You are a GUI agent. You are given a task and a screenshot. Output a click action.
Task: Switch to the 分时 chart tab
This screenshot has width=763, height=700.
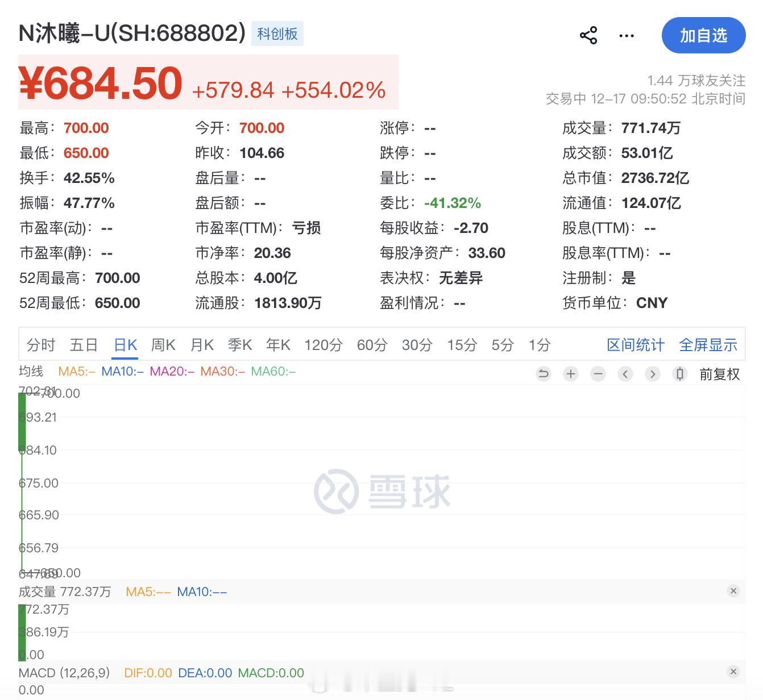click(39, 344)
